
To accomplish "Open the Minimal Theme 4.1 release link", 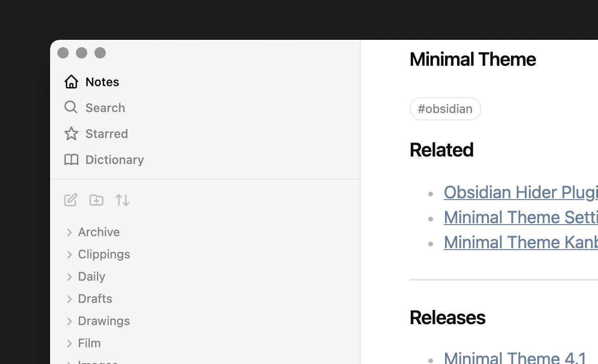I will tap(515, 358).
